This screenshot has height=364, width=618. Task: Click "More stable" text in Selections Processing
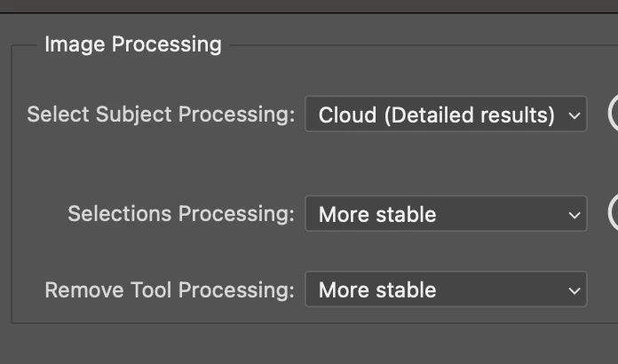(x=377, y=214)
